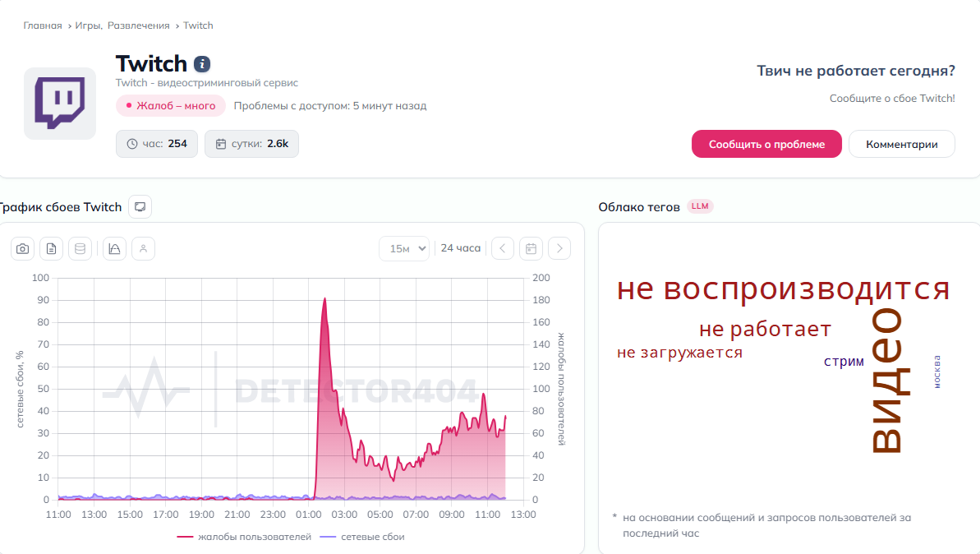
Task: Click the Облако тегов heading
Action: pyautogui.click(x=639, y=207)
